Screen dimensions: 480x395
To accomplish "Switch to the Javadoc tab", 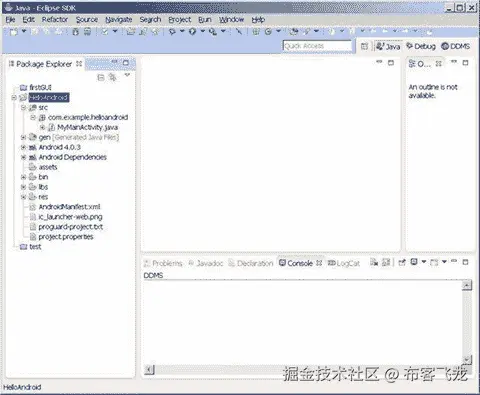I will pos(206,263).
